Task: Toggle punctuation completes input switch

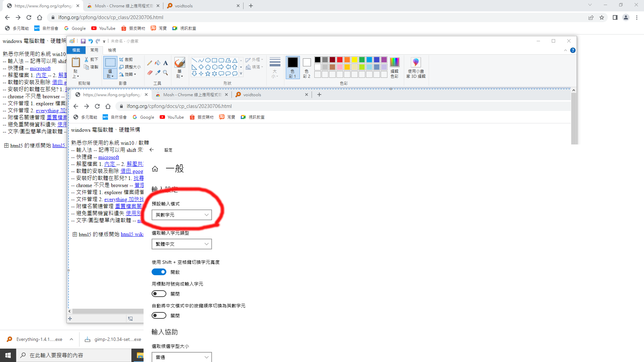Action: pyautogui.click(x=159, y=294)
